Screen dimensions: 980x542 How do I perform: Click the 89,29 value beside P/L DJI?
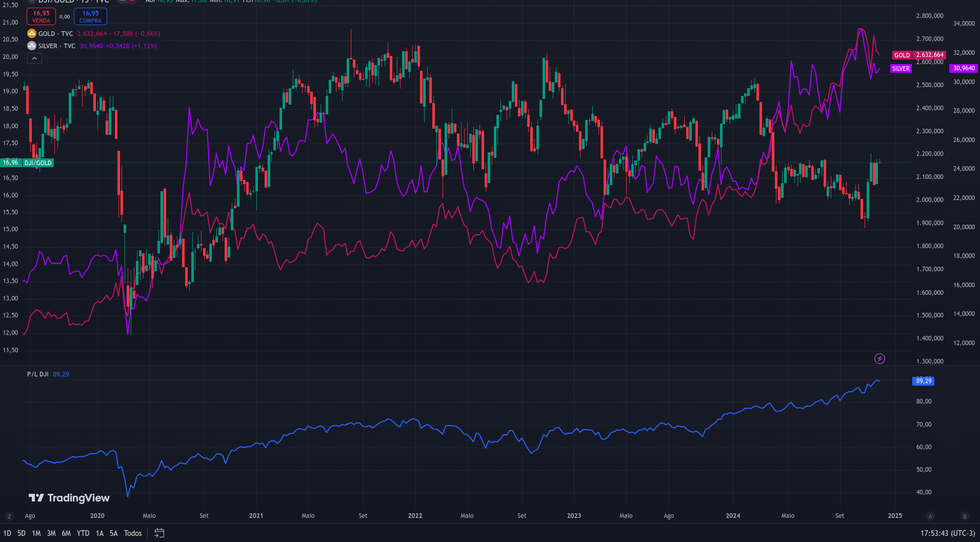coord(61,374)
